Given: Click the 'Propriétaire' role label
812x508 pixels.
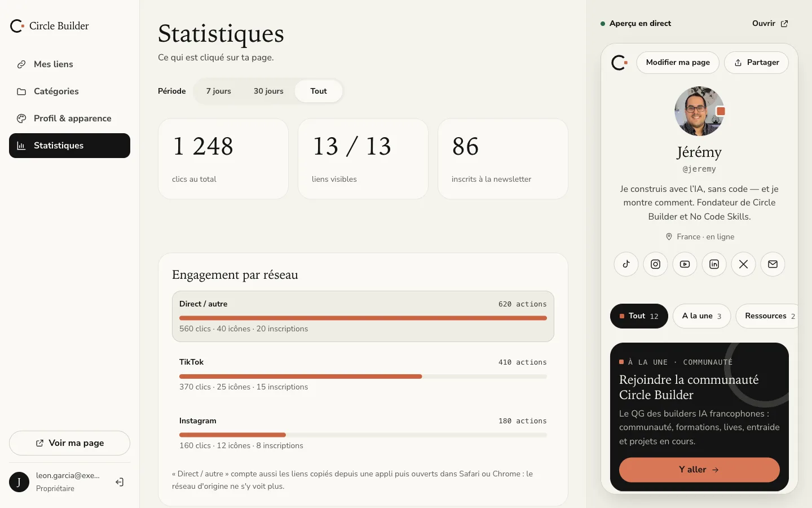Looking at the screenshot, I should [x=55, y=488].
